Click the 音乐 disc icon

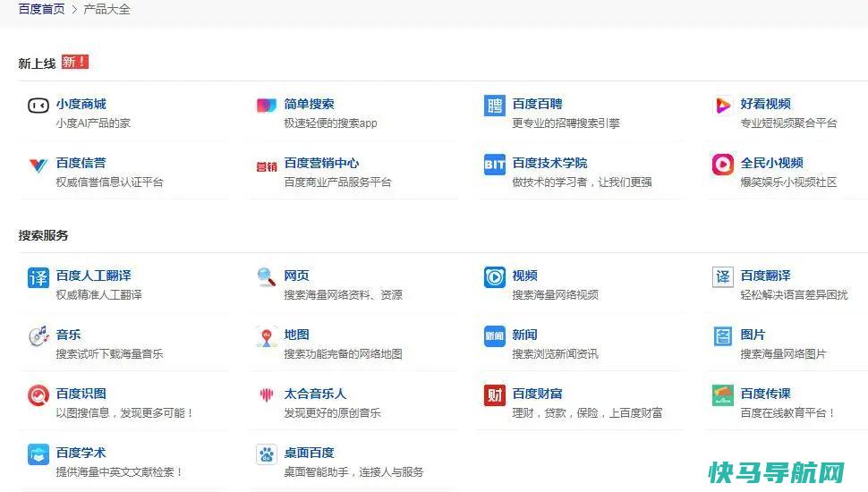38,336
